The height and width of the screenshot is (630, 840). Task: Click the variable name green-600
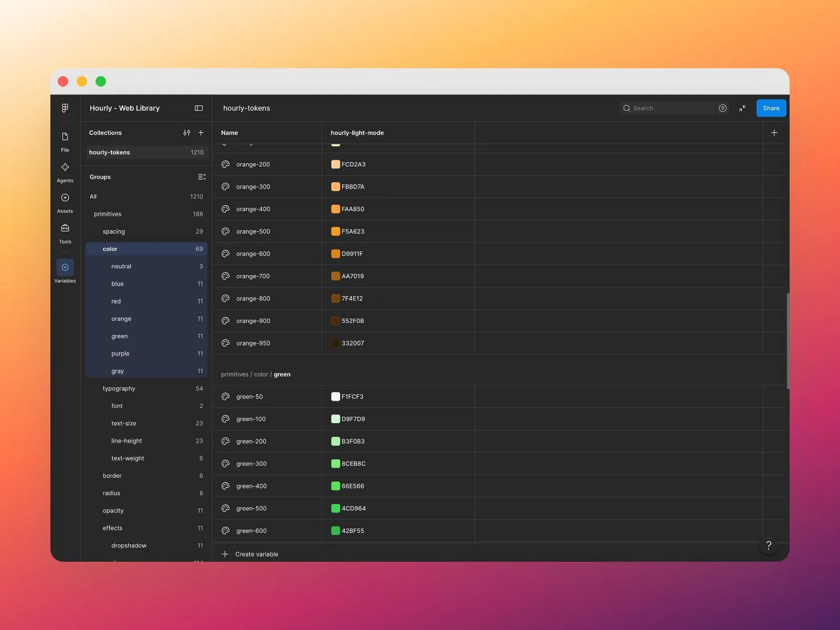251,531
